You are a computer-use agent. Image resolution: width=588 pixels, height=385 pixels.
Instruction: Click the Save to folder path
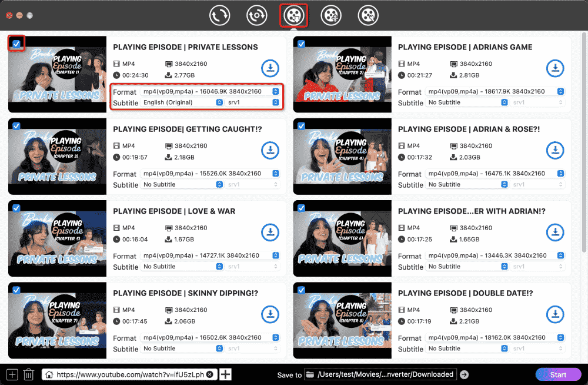[x=385, y=374]
